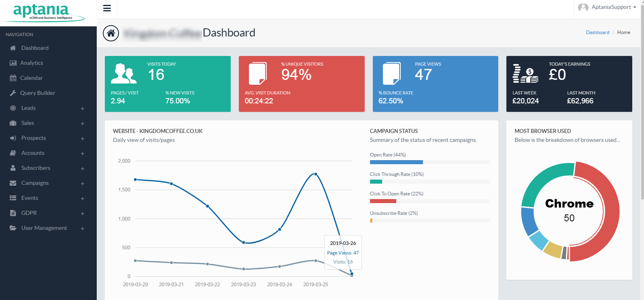Click the visitors people icon on Visits Today card
Image resolution: width=644 pixels, height=300 pixels.
coord(123,73)
